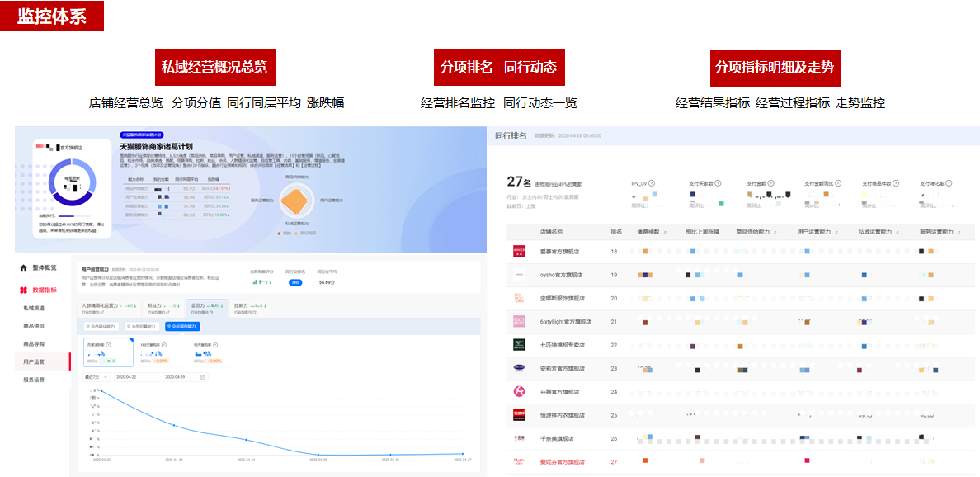The width and height of the screenshot is (980, 477).
Task: Switch to the 粉丝力 tab
Action: pos(163,308)
